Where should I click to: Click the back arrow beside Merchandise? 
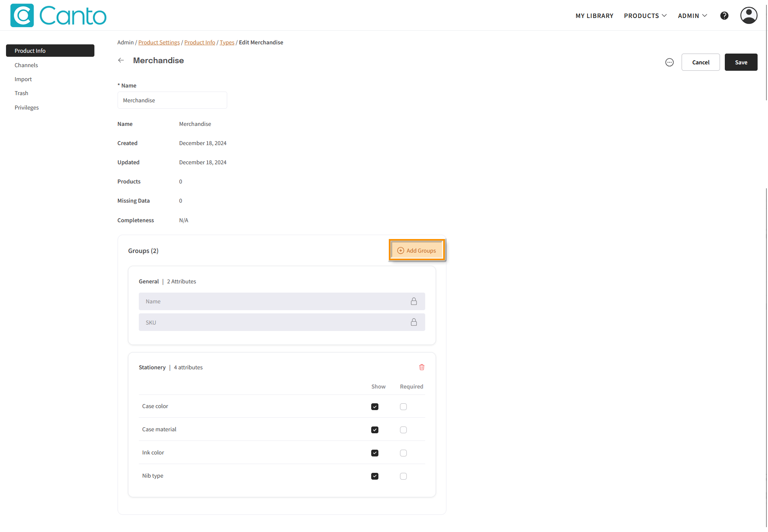click(x=121, y=60)
